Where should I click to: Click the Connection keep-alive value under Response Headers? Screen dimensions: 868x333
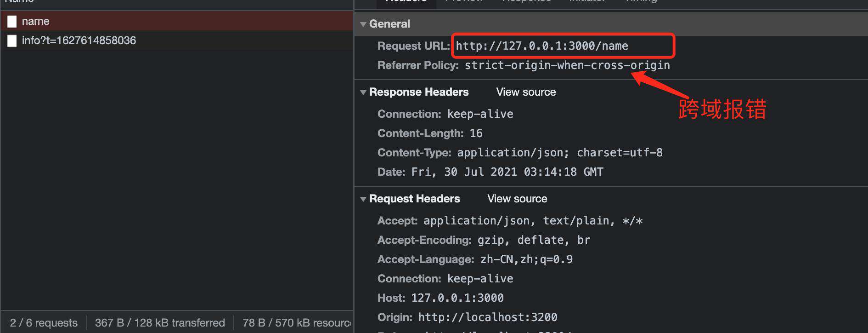point(480,114)
